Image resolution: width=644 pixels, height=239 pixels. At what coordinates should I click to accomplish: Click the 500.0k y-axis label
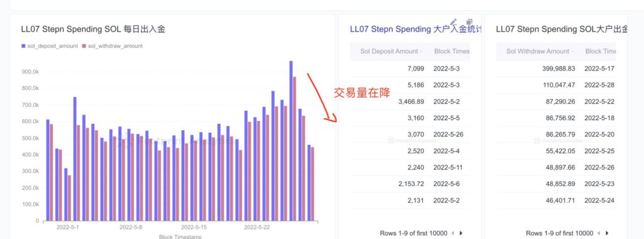[30, 138]
